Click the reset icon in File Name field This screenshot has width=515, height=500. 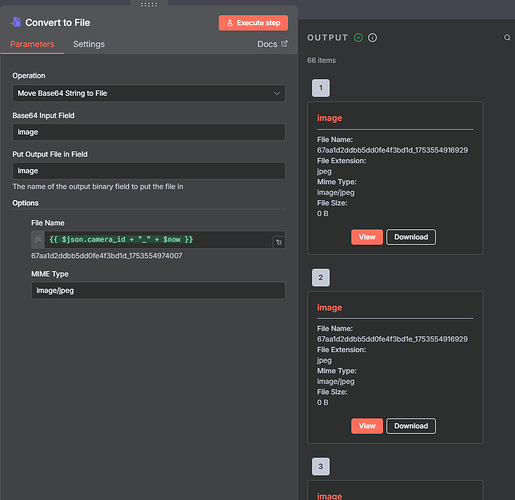[x=279, y=242]
